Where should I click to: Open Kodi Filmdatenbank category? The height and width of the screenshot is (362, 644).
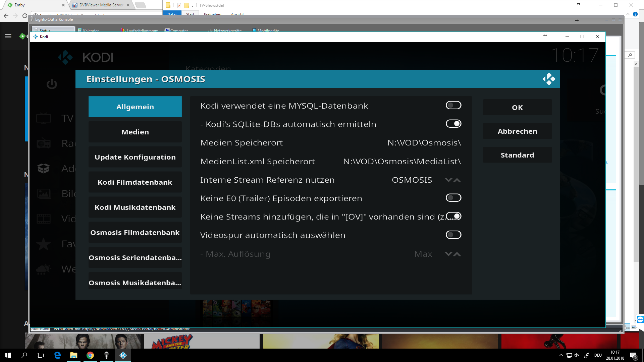click(x=135, y=182)
